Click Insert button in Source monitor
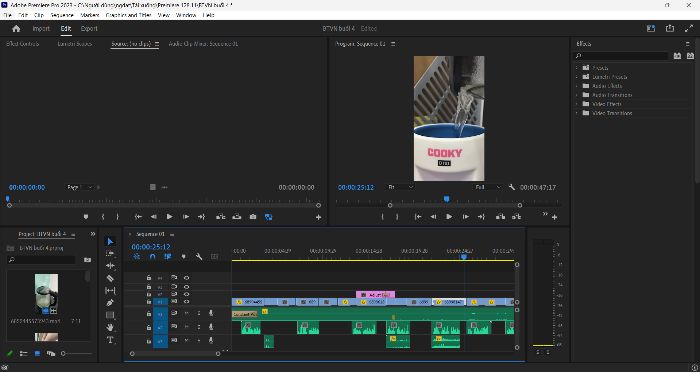The height and width of the screenshot is (372, 700). click(x=221, y=217)
